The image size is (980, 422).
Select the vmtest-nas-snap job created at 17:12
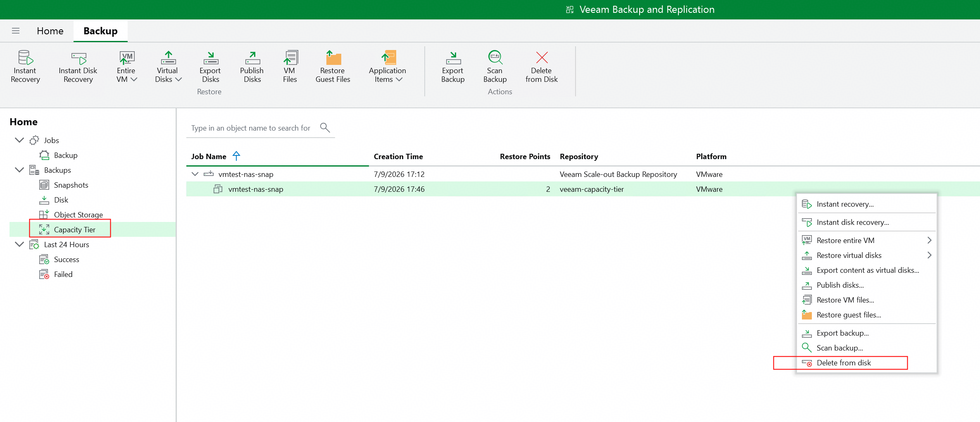[x=583, y=174]
